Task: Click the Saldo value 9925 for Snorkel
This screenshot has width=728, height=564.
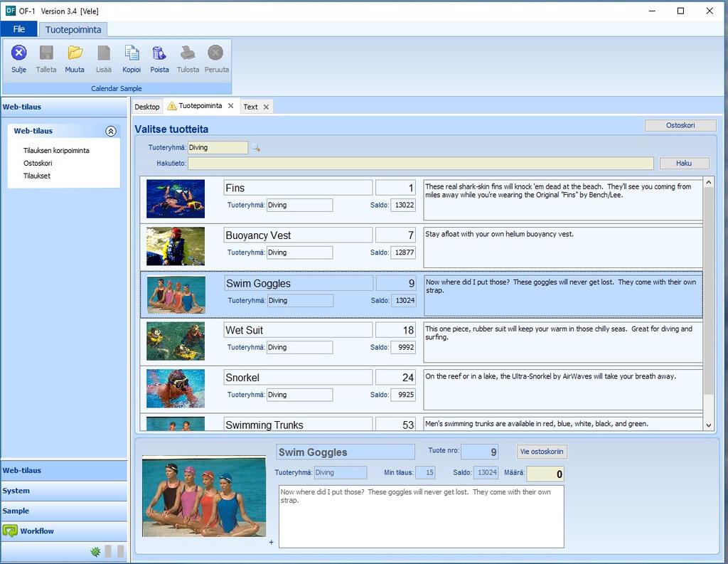Action: 403,395
